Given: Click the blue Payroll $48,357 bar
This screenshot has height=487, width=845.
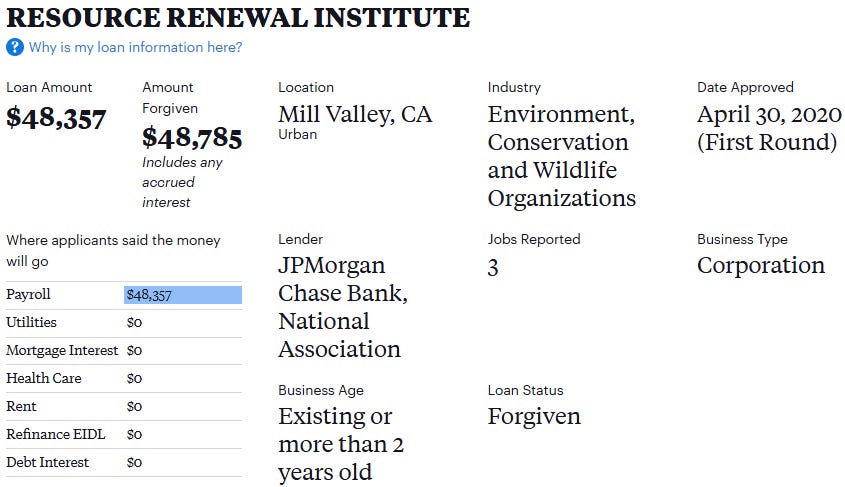Looking at the screenshot, I should point(183,295).
